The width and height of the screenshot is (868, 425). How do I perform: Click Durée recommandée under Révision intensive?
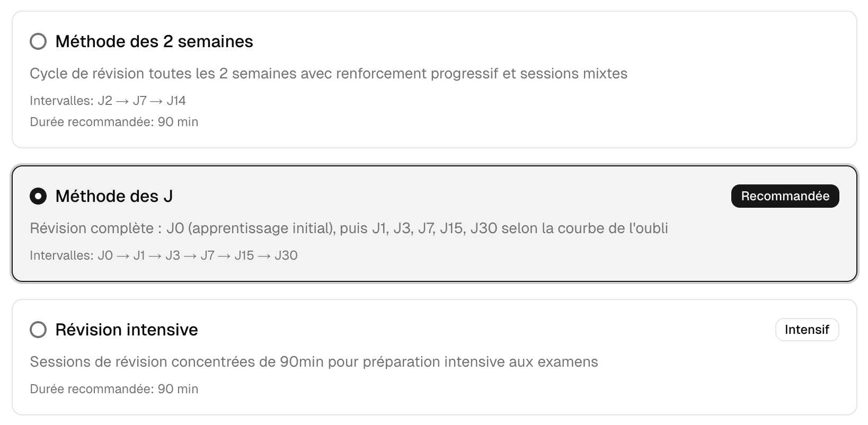(114, 389)
